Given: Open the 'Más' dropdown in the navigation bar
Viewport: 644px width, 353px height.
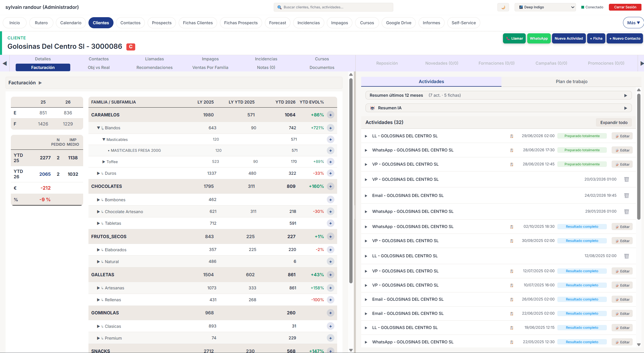Looking at the screenshot, I should pyautogui.click(x=633, y=22).
